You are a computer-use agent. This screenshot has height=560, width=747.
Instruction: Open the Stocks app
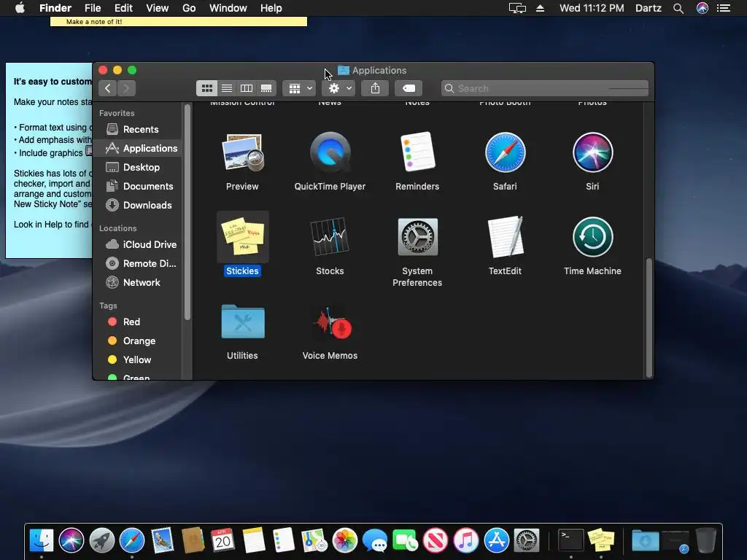point(330,237)
